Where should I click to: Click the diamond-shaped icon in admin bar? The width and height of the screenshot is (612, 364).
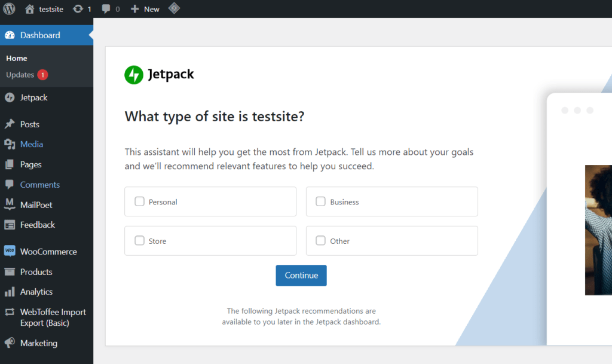(173, 8)
